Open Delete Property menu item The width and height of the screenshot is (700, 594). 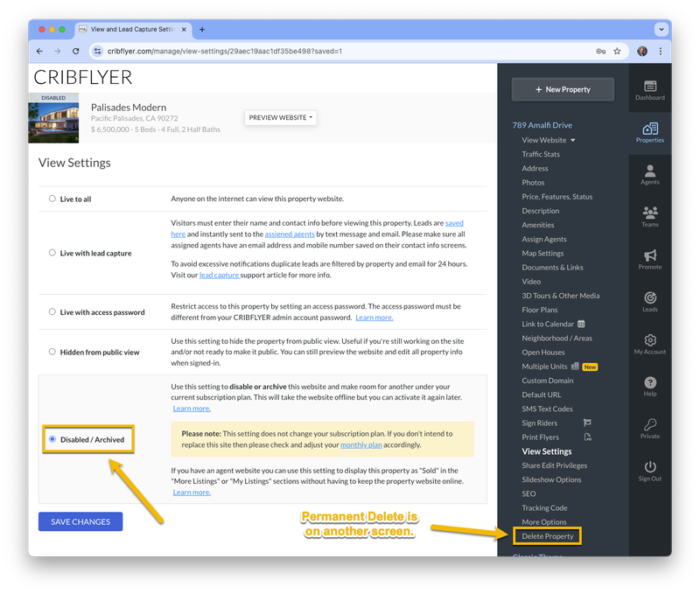click(548, 536)
